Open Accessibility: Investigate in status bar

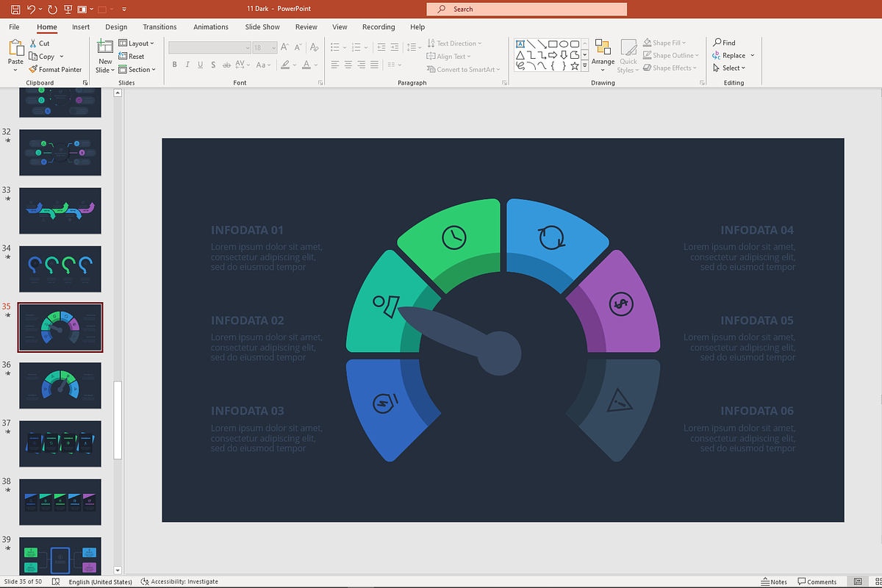pyautogui.click(x=179, y=581)
